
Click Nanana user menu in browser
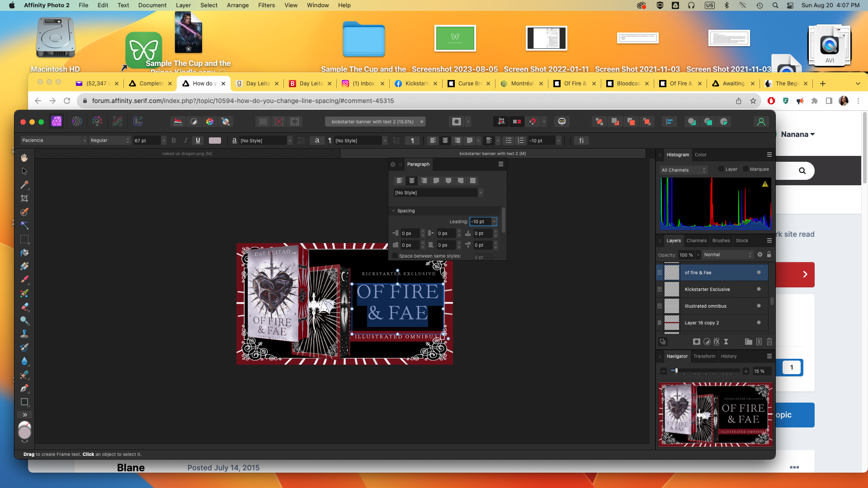[798, 135]
